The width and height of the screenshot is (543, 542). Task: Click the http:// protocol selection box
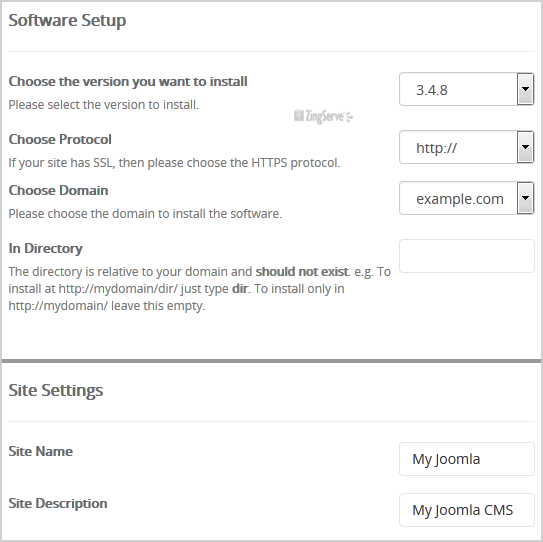coord(466,147)
